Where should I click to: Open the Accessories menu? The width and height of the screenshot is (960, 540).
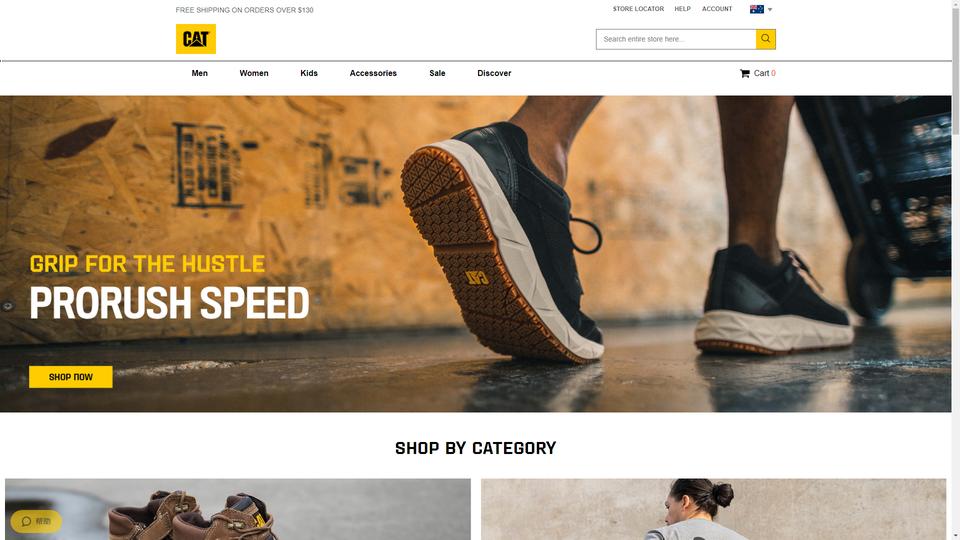point(373,73)
